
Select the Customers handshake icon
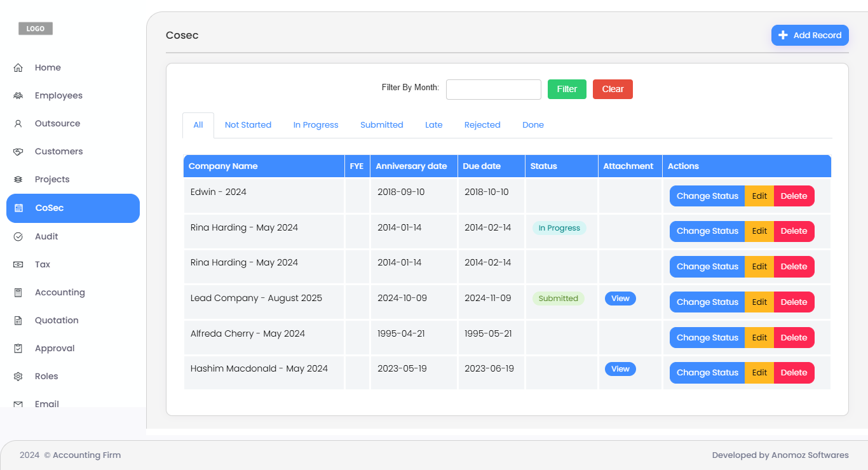[x=18, y=152]
